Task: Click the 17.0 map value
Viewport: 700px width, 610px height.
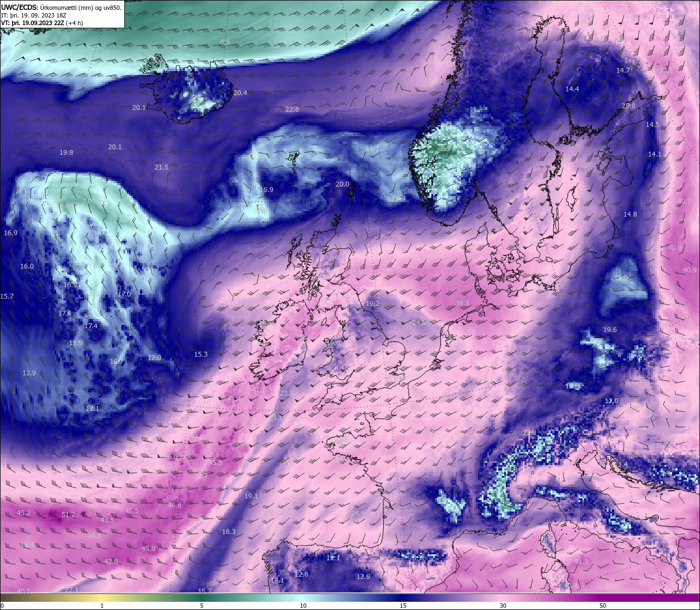Action: coord(124,294)
